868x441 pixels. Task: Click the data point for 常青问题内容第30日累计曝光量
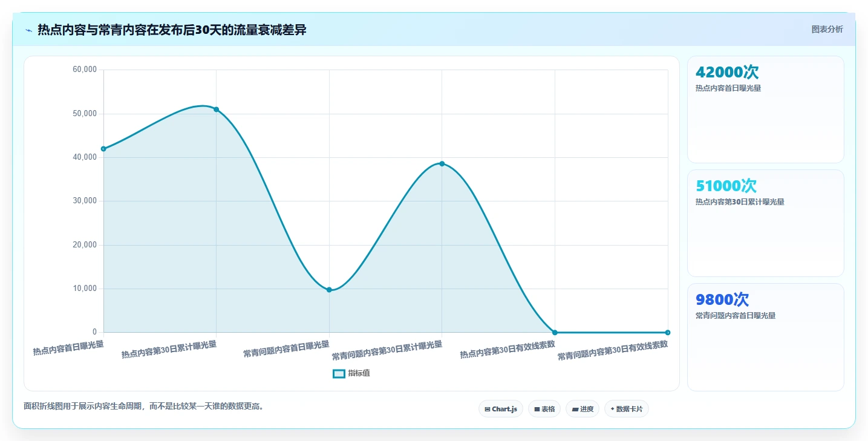coord(442,164)
